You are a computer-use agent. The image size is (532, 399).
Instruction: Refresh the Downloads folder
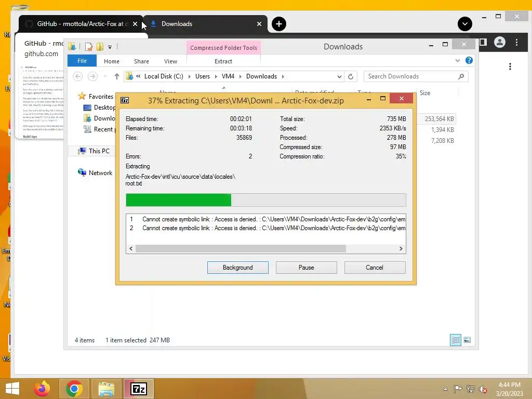[x=351, y=77]
